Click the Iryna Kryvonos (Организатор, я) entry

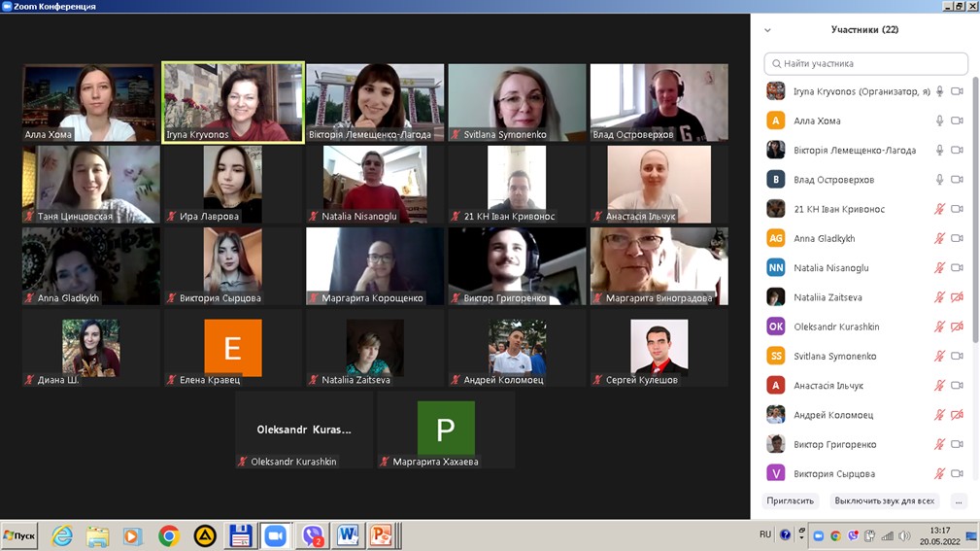point(865,91)
